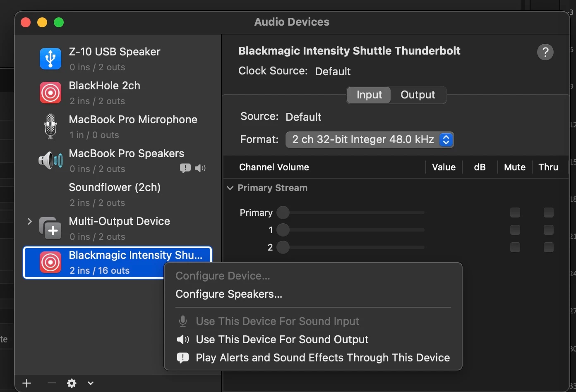Open the gear action menu
Screen dimensions: 576x392
(x=72, y=383)
